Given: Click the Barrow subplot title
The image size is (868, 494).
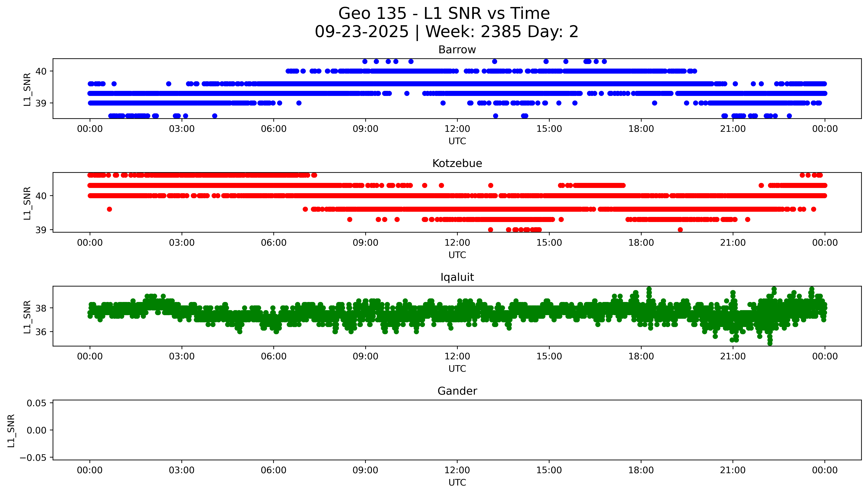Looking at the screenshot, I should coord(457,50).
